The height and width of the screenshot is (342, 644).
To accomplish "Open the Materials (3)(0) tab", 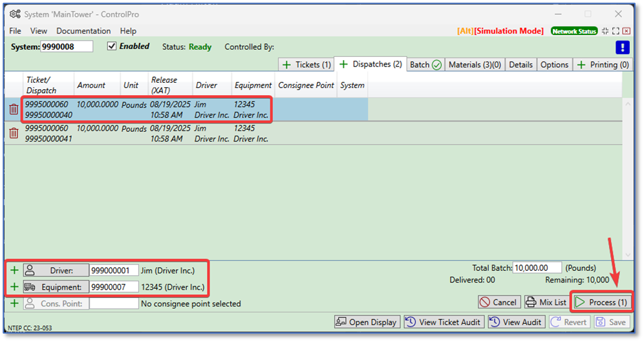I will (x=475, y=65).
